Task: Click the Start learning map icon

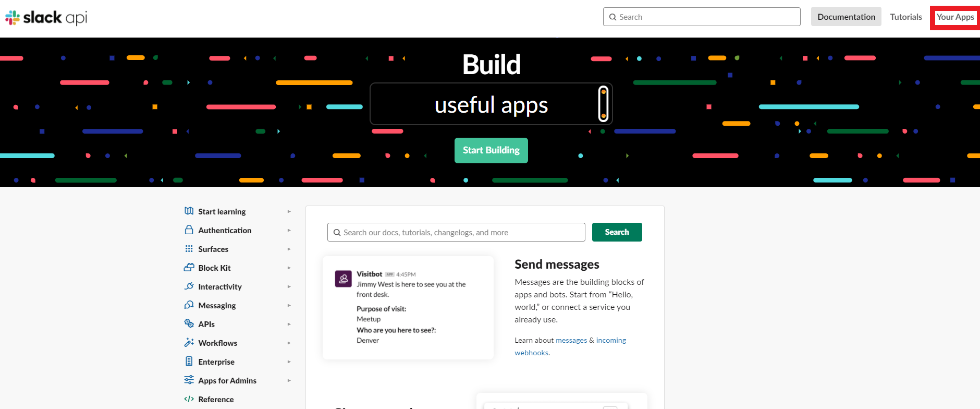Action: 189,211
